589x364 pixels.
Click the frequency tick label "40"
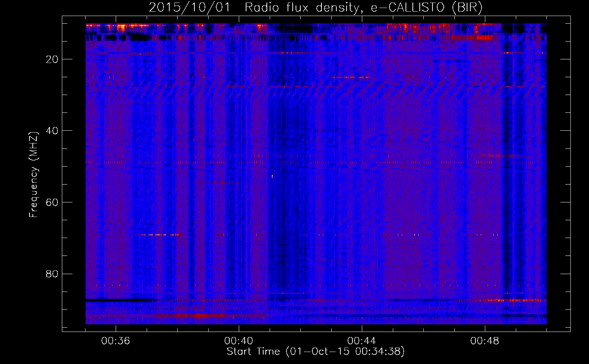pyautogui.click(x=52, y=131)
